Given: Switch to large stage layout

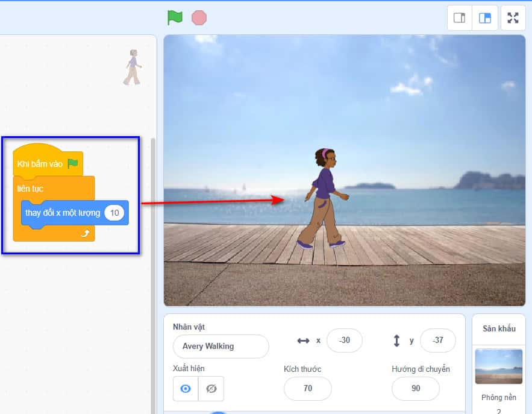Looking at the screenshot, I should click(x=485, y=18).
